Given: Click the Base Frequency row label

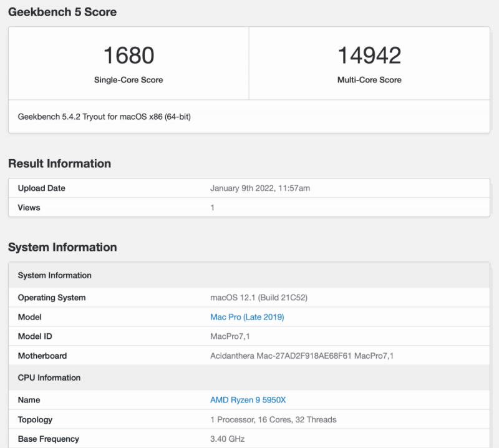Looking at the screenshot, I should click(49, 439).
